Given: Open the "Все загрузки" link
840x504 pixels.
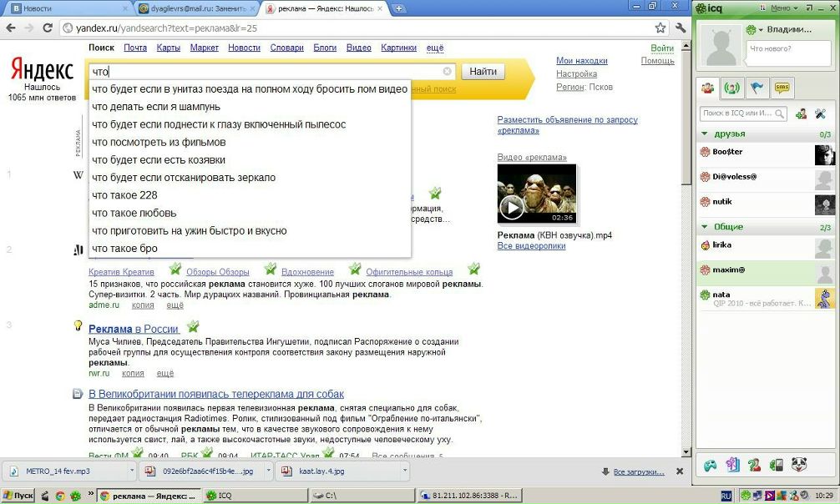Looking at the screenshot, I should (641, 472).
